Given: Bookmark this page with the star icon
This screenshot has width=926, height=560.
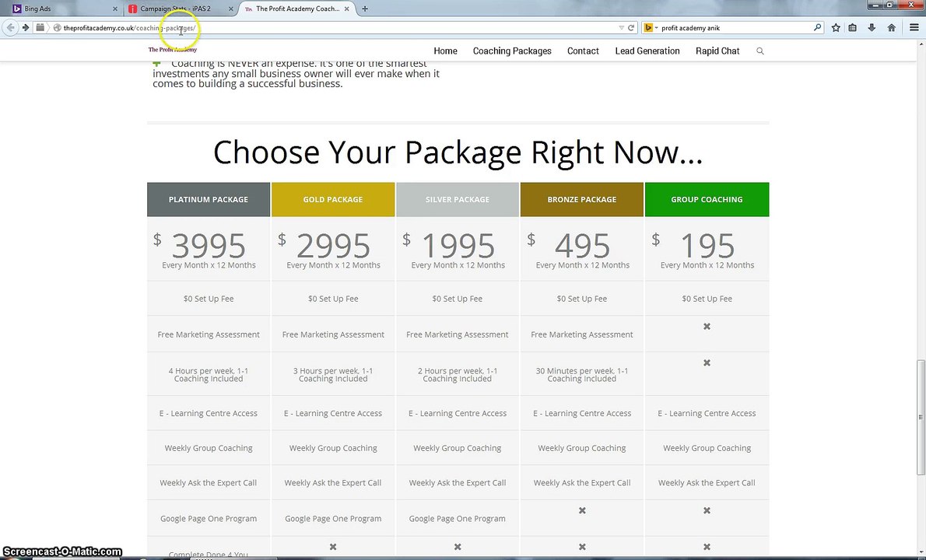Looking at the screenshot, I should pos(836,28).
